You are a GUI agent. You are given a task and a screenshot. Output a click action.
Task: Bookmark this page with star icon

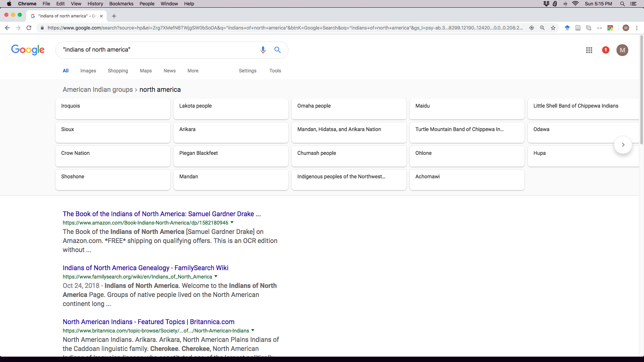tap(553, 28)
